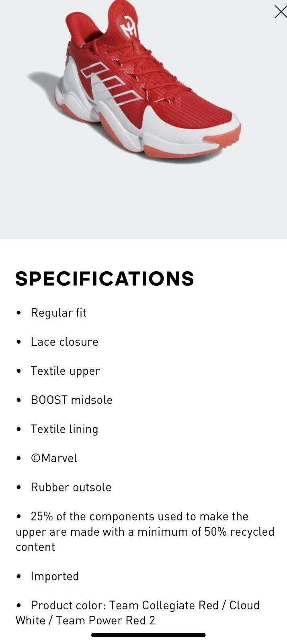The image size is (287, 644).
Task: Click the 25% recycled content description
Action: [x=145, y=531]
